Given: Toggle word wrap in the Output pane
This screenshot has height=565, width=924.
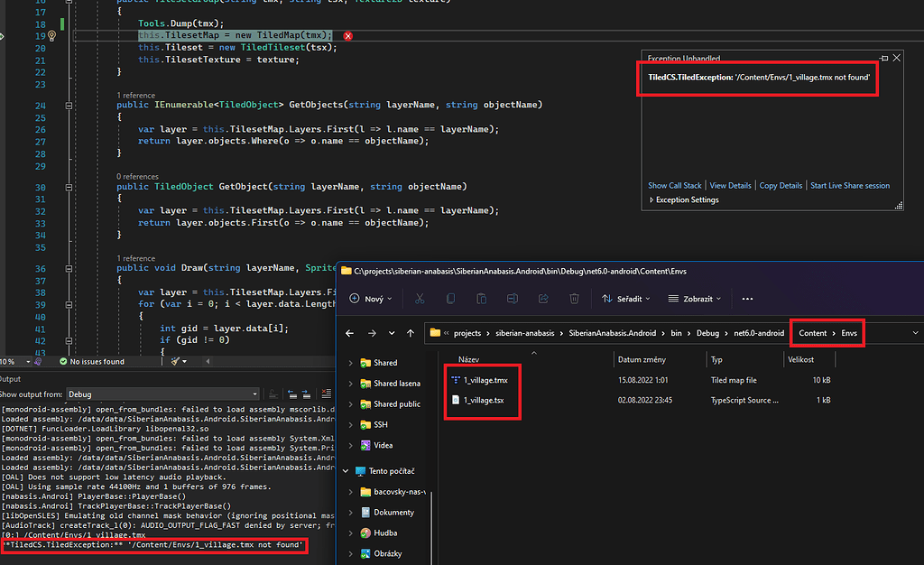Looking at the screenshot, I should point(275,394).
